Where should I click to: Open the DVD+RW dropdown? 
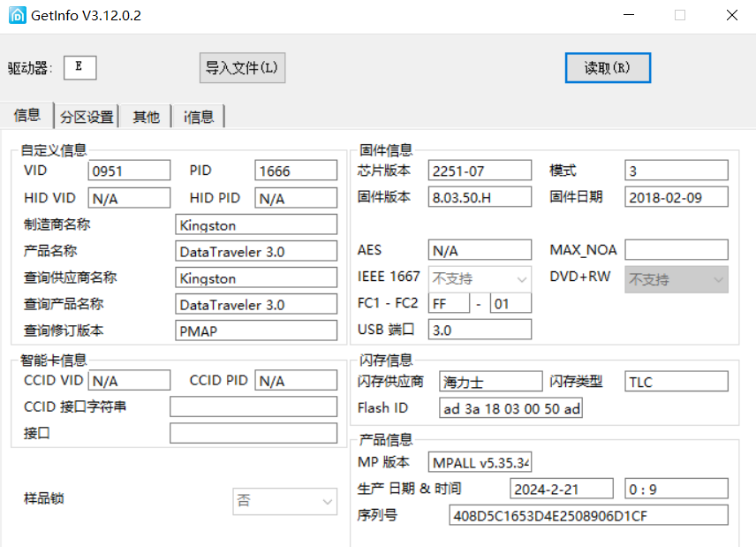tap(677, 279)
